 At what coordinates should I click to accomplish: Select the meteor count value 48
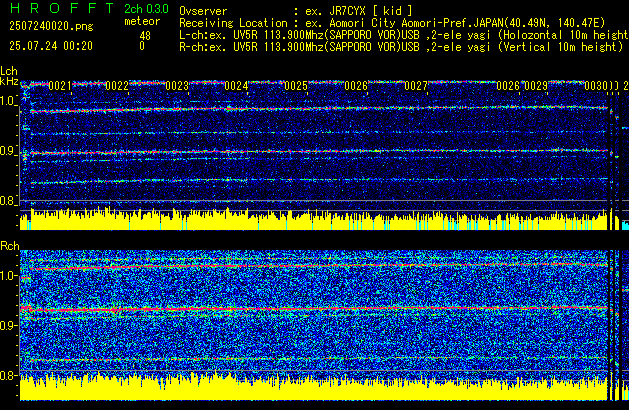pyautogui.click(x=145, y=36)
